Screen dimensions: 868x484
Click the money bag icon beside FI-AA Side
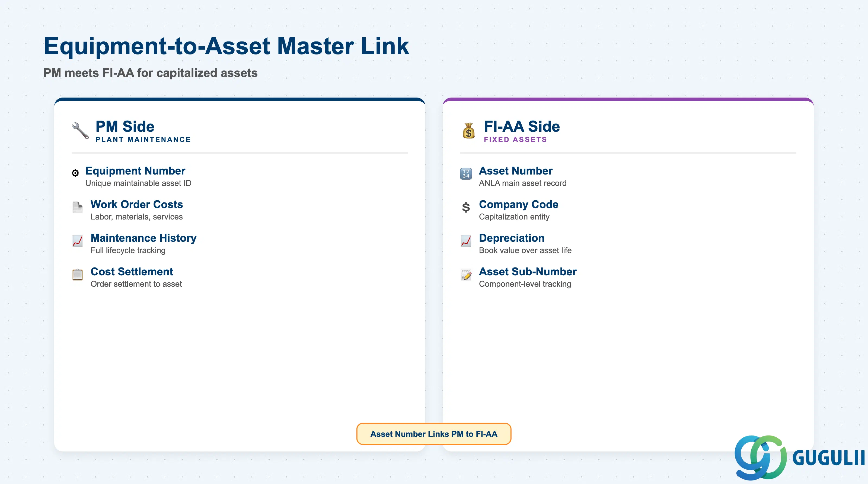click(469, 131)
